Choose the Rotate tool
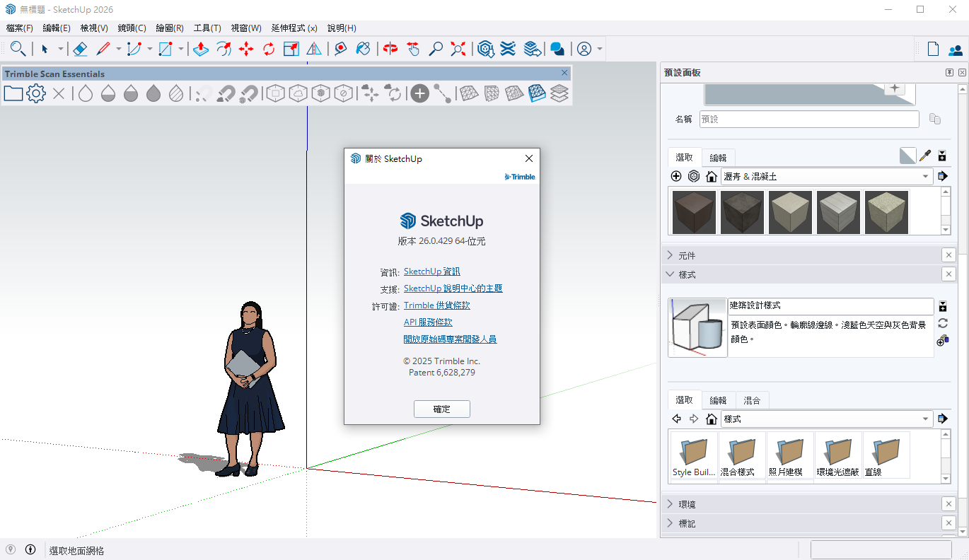Screen dimensions: 969x560 click(269, 49)
